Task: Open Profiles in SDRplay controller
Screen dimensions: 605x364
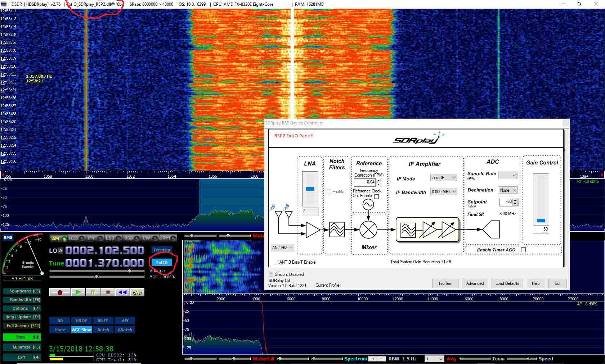Action: pos(445,283)
